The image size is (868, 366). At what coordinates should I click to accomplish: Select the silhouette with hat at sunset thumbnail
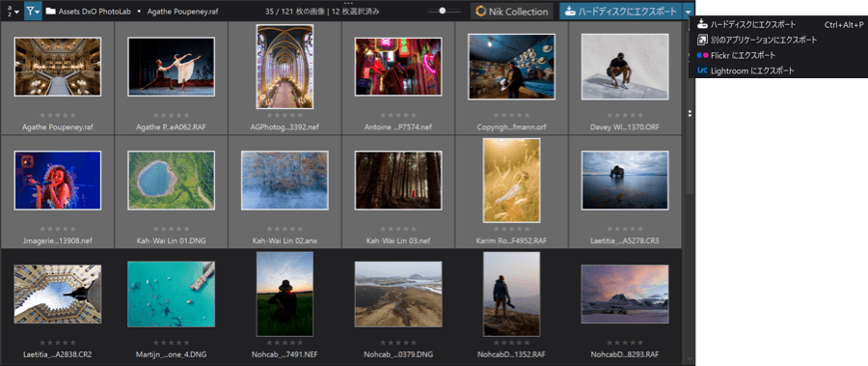(285, 294)
